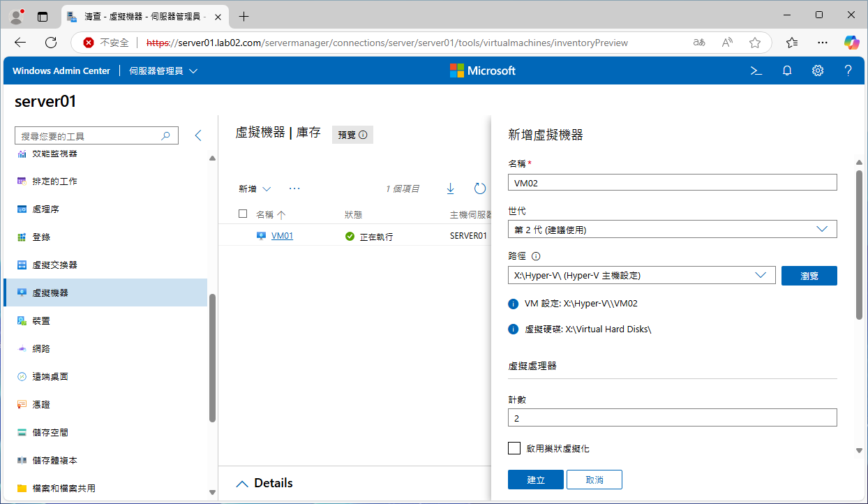This screenshot has width=868, height=504.
Task: Open 排定的工作 tool in sidebar
Action: (x=106, y=181)
